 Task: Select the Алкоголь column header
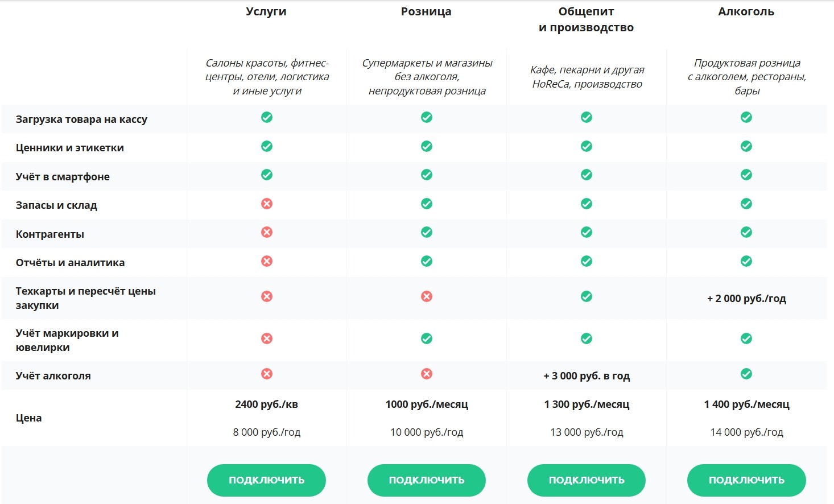pyautogui.click(x=746, y=11)
